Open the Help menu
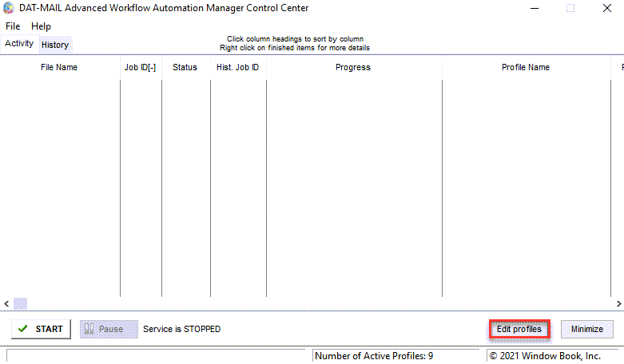624x364 pixels. (x=41, y=26)
